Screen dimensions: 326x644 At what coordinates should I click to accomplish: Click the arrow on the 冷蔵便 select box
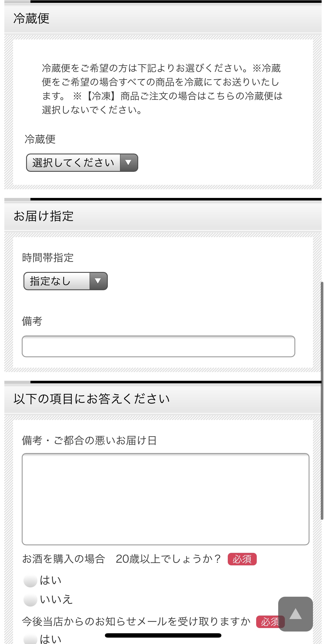pos(129,163)
